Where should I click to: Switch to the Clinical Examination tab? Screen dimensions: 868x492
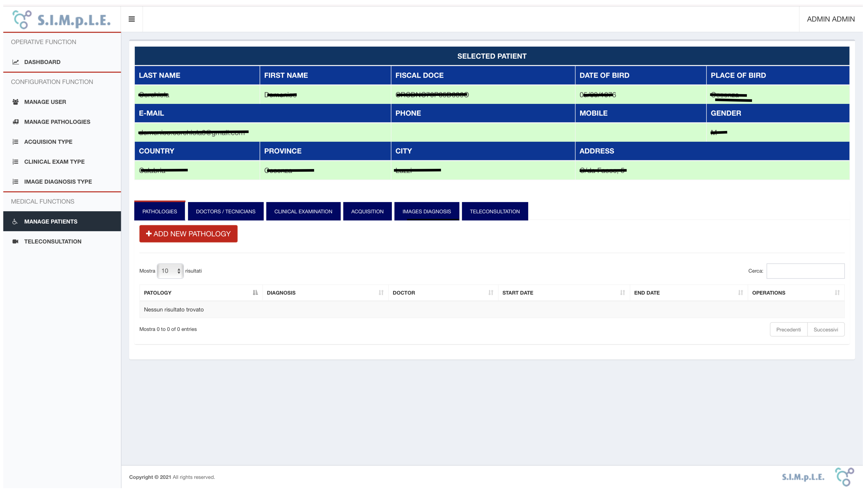coord(303,211)
